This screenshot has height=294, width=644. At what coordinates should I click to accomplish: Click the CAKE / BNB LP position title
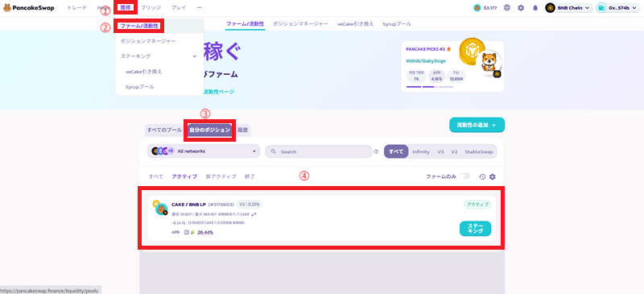pyautogui.click(x=188, y=205)
